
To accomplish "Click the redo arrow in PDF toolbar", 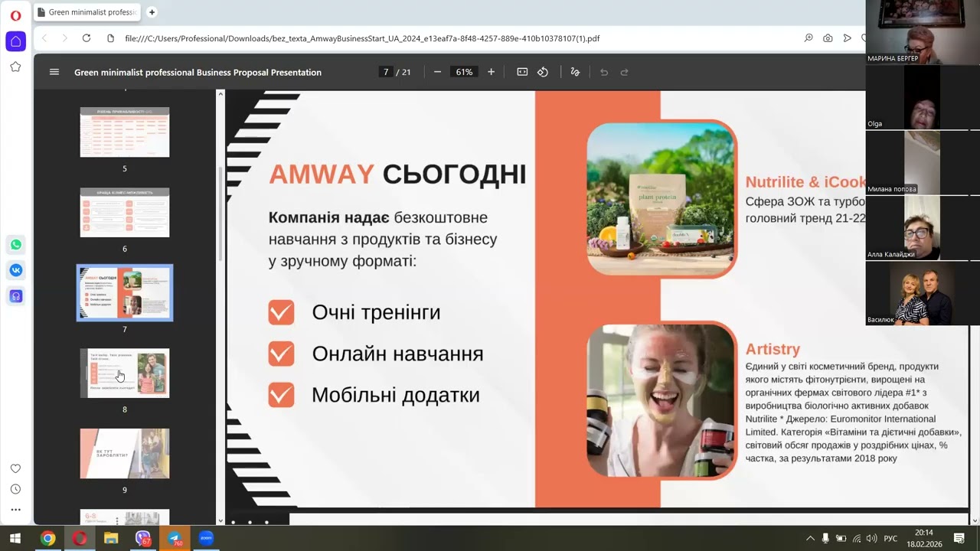I will [624, 72].
